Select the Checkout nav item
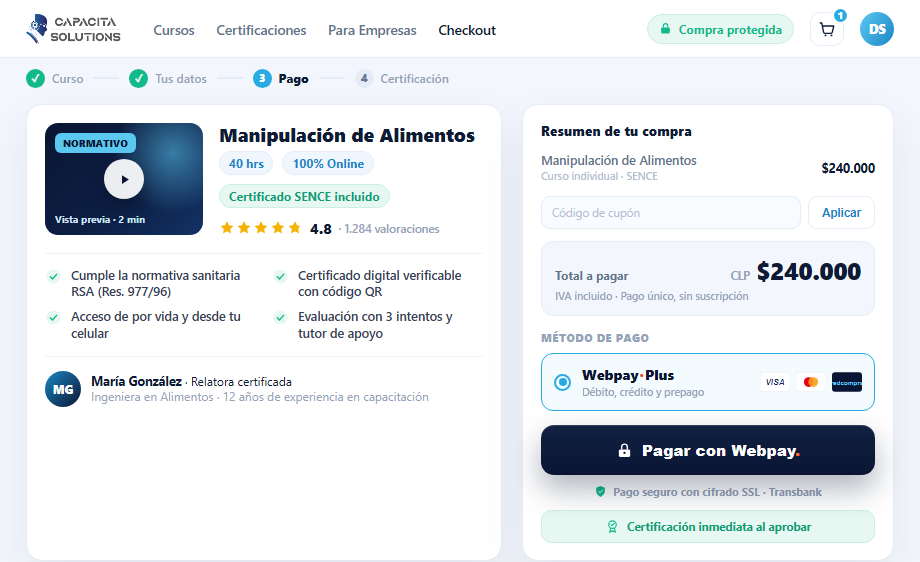 (x=467, y=30)
